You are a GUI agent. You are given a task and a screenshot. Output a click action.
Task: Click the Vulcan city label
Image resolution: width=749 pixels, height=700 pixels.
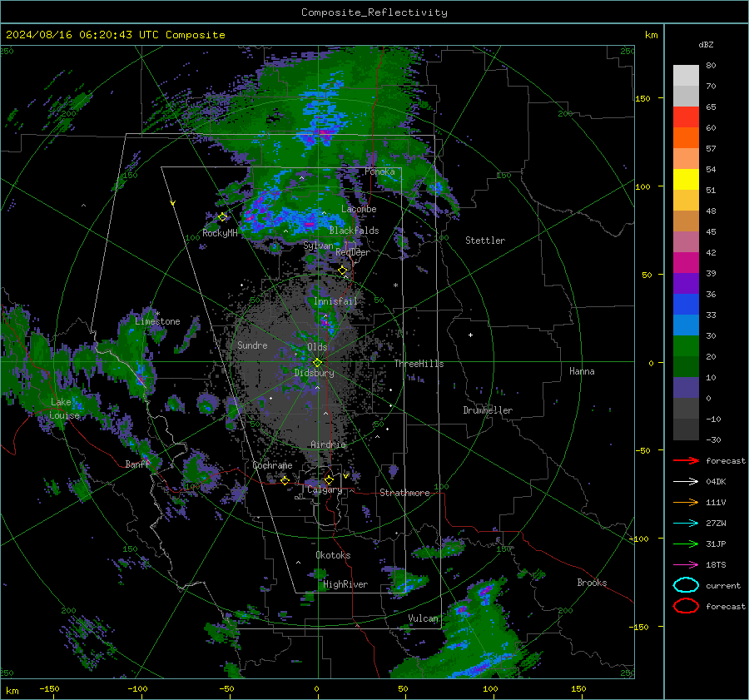tap(423, 618)
